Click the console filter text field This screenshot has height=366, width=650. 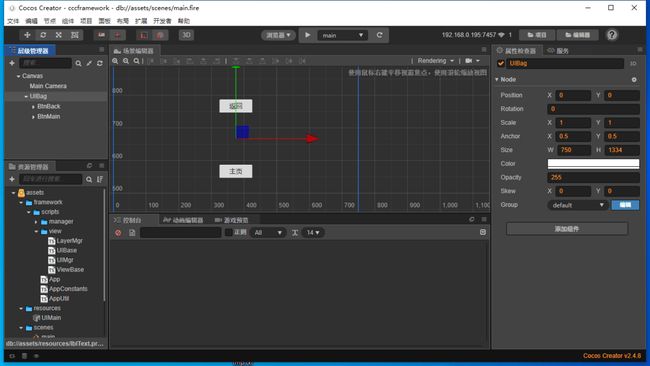180,233
